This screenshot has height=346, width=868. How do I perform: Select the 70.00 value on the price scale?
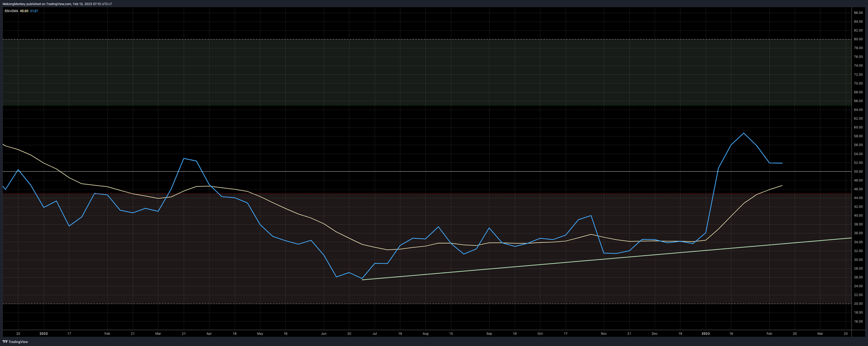[x=858, y=83]
